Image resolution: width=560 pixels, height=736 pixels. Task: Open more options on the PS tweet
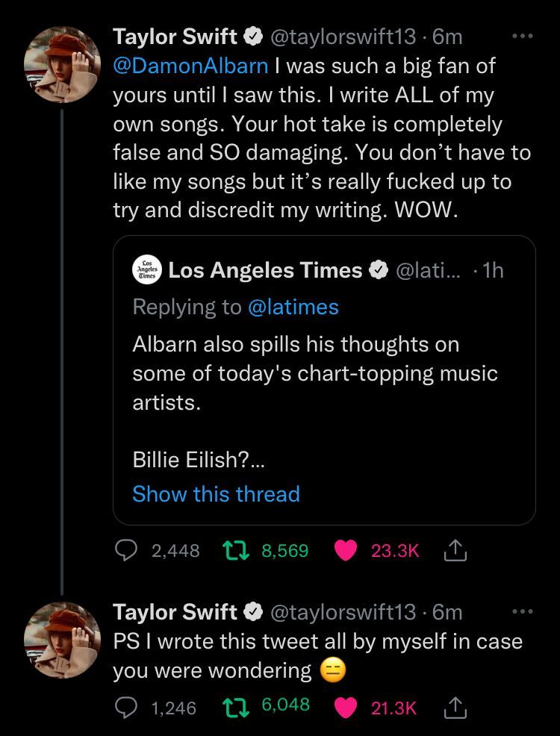coord(523,612)
